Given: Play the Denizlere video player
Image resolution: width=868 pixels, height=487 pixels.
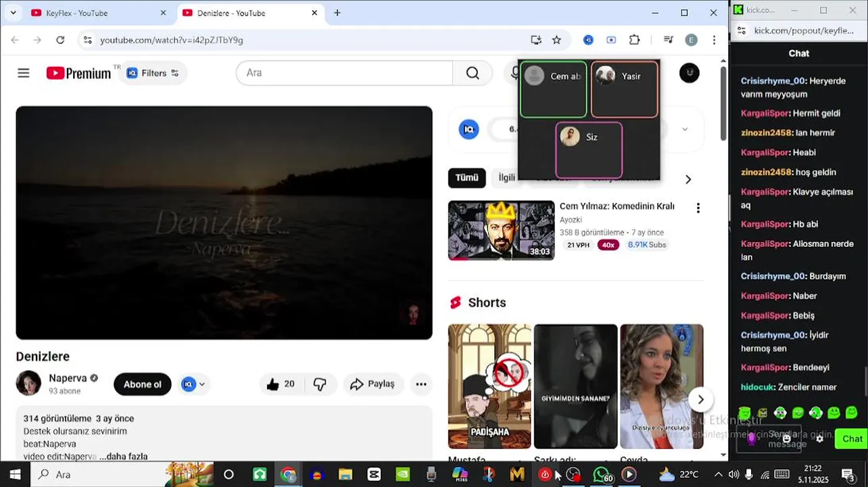Looking at the screenshot, I should pyautogui.click(x=224, y=223).
